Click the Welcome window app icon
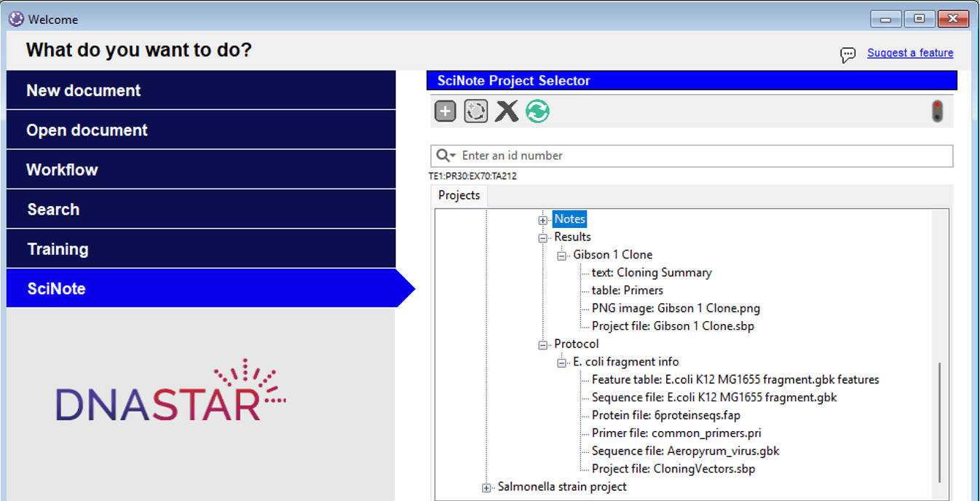The width and height of the screenshot is (980, 501). coord(16,19)
